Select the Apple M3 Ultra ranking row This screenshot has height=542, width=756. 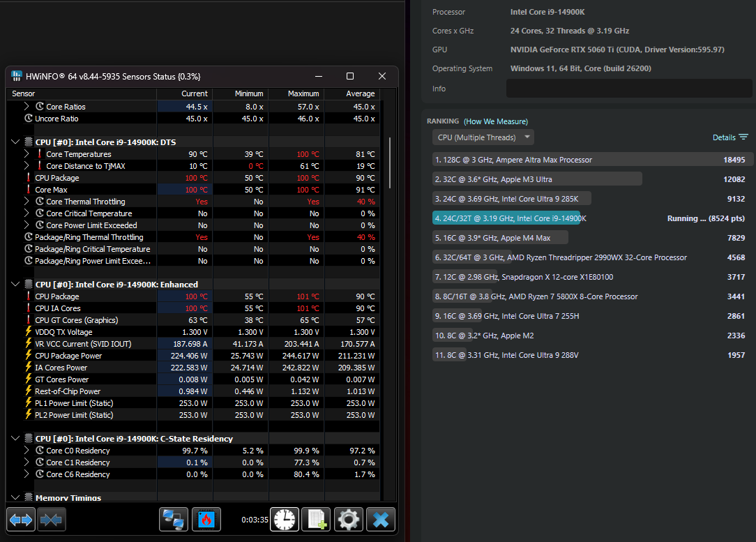[x=591, y=179]
